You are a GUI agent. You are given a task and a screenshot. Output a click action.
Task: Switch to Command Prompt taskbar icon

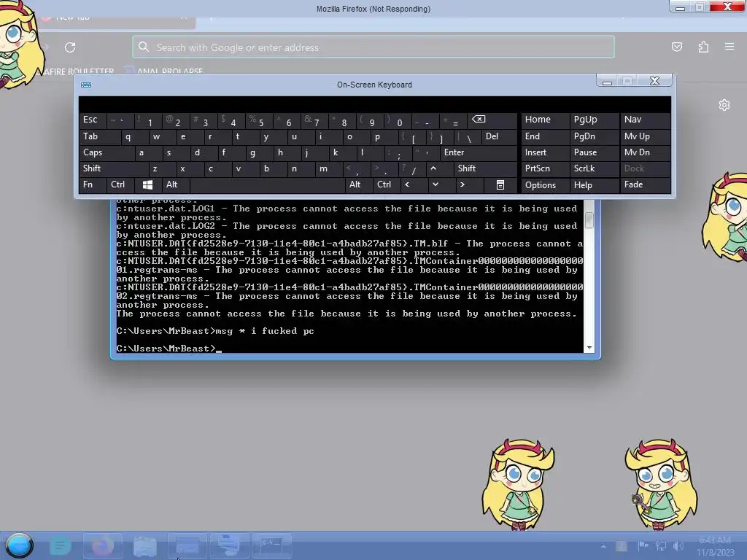coord(271,545)
